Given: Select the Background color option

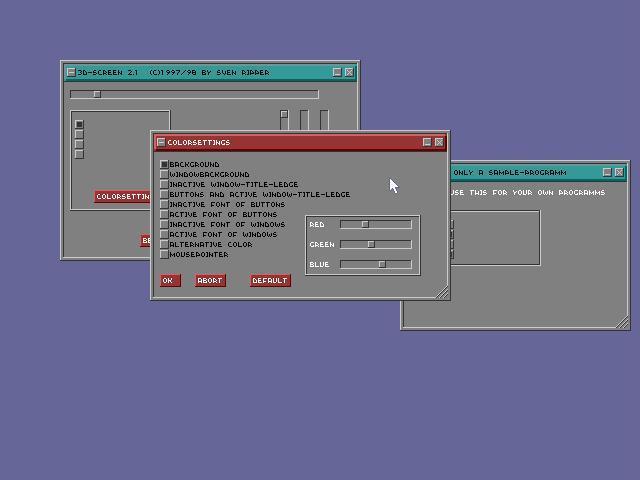Looking at the screenshot, I should tap(165, 164).
